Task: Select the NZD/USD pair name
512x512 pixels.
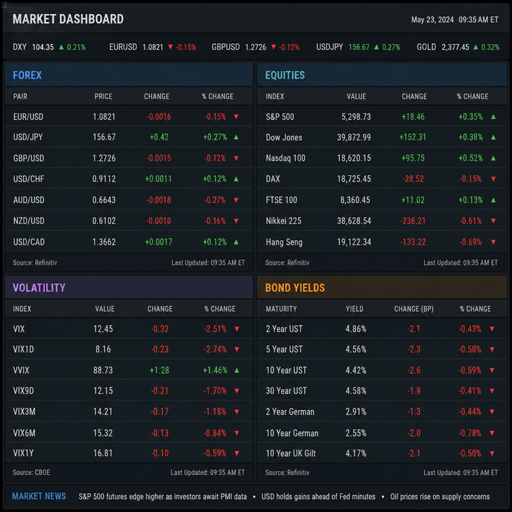Action: pos(29,221)
